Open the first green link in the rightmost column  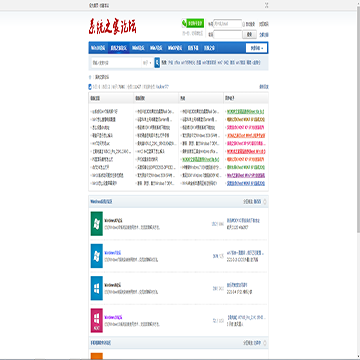(246, 111)
